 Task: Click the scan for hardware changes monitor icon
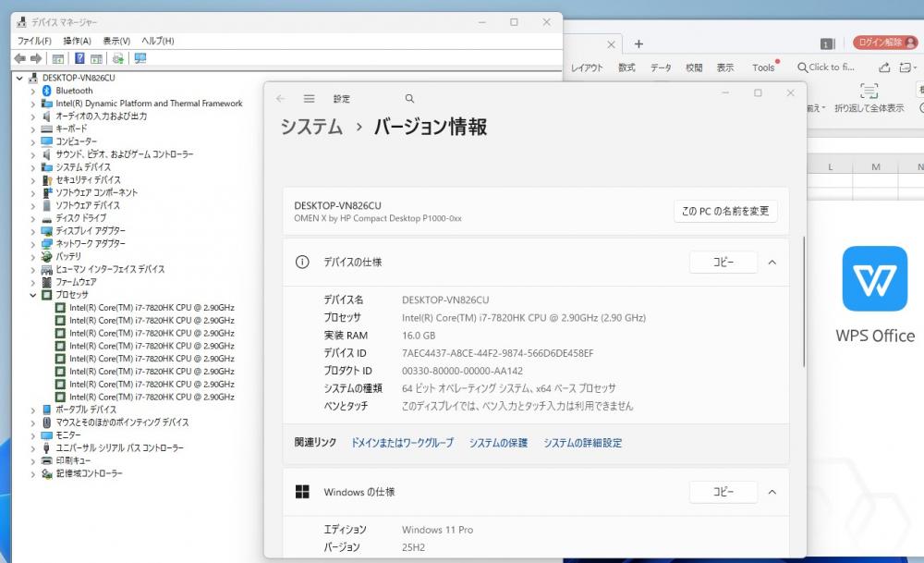pyautogui.click(x=140, y=58)
